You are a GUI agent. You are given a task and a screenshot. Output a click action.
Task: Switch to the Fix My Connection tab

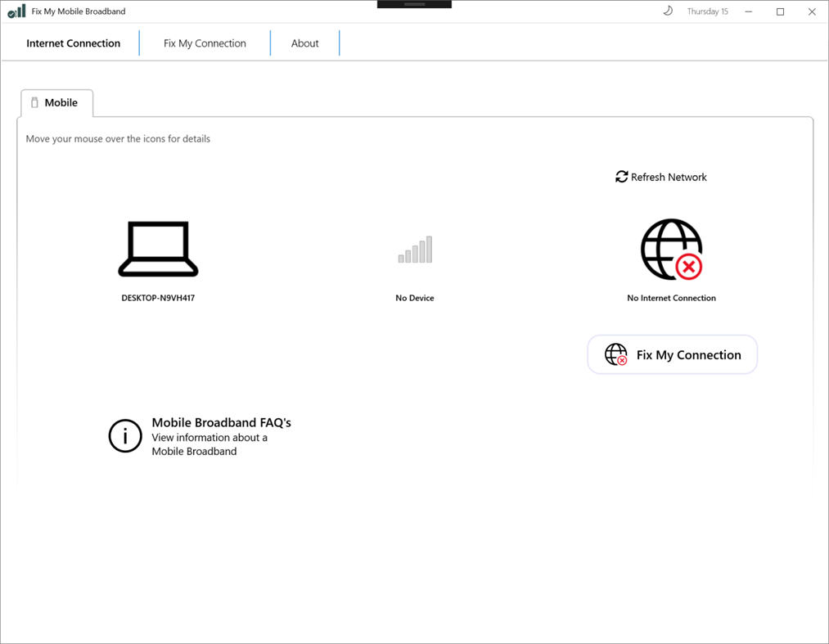205,43
